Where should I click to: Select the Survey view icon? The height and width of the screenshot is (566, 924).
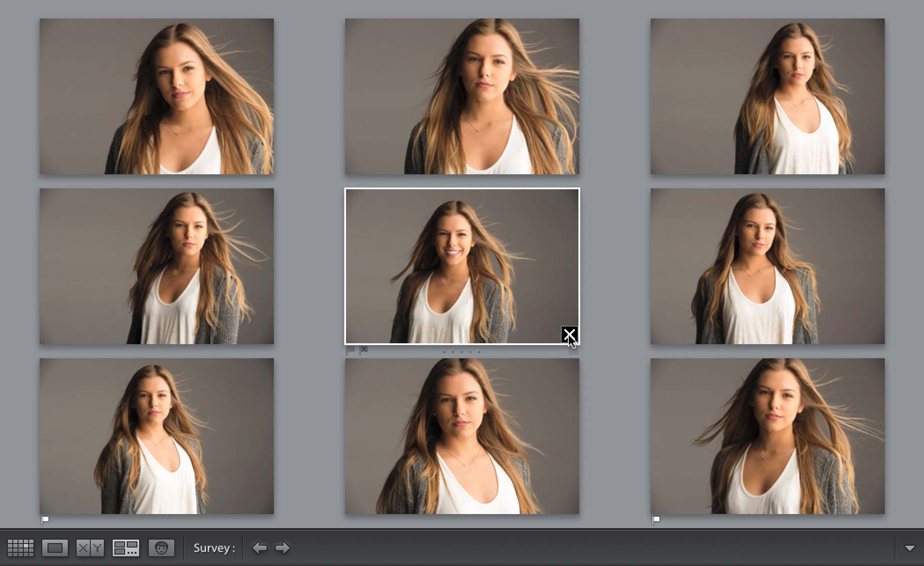pos(126,548)
